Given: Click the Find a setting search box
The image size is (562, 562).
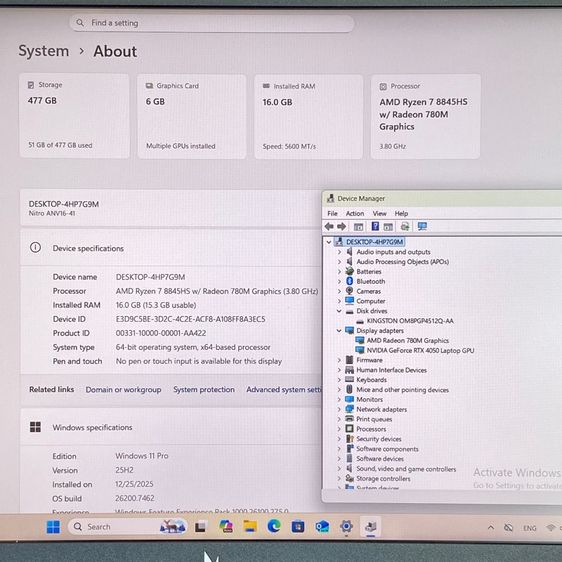Looking at the screenshot, I should tap(211, 23).
